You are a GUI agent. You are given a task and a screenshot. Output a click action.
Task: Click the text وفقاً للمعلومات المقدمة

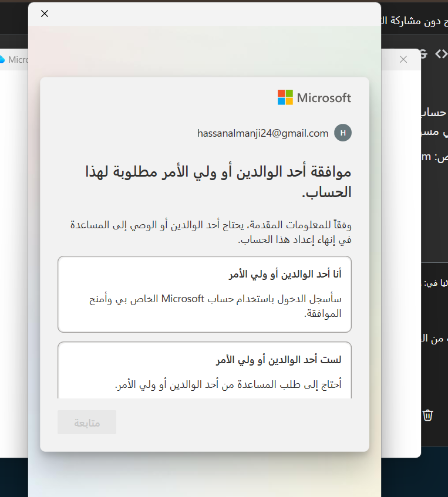click(301, 225)
